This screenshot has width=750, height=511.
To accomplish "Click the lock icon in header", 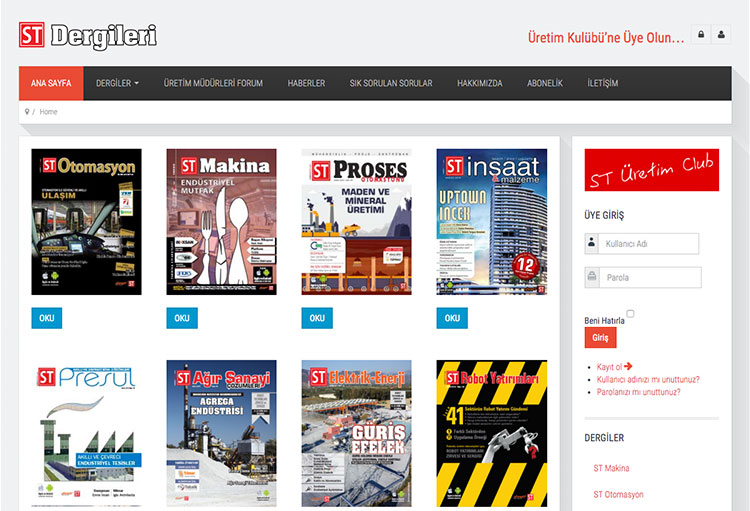I will pyautogui.click(x=701, y=34).
